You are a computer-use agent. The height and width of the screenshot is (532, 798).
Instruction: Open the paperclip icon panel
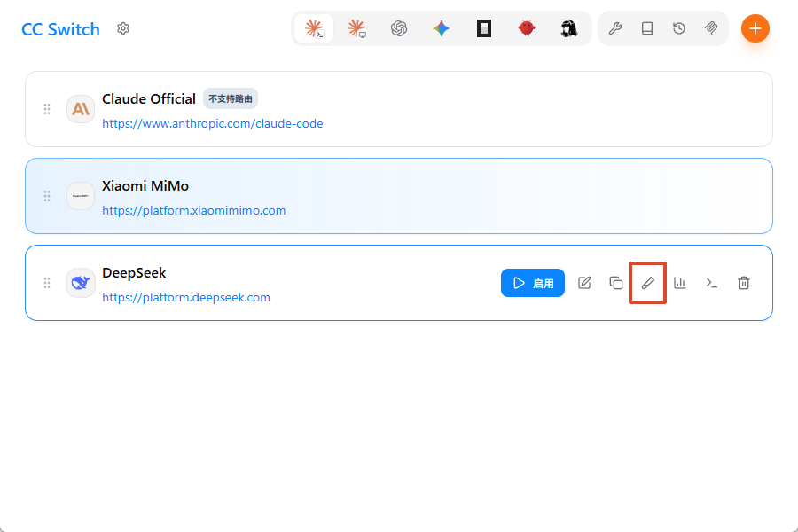click(x=711, y=28)
